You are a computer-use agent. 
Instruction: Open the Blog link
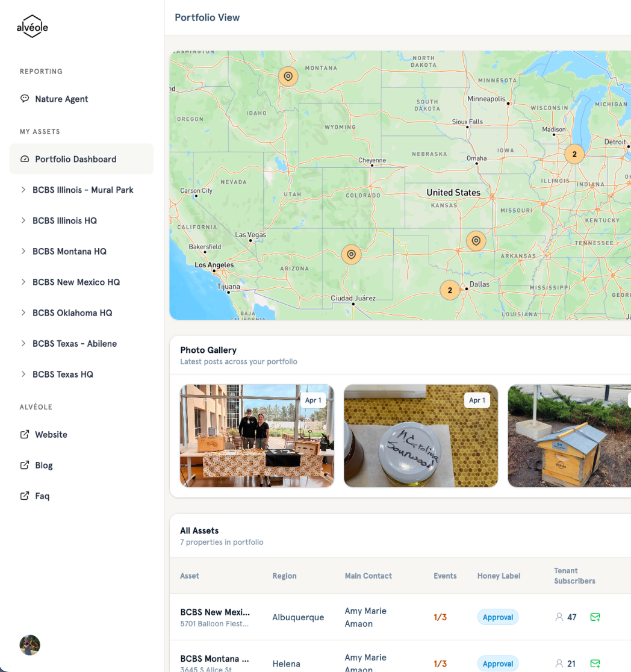[x=44, y=465]
